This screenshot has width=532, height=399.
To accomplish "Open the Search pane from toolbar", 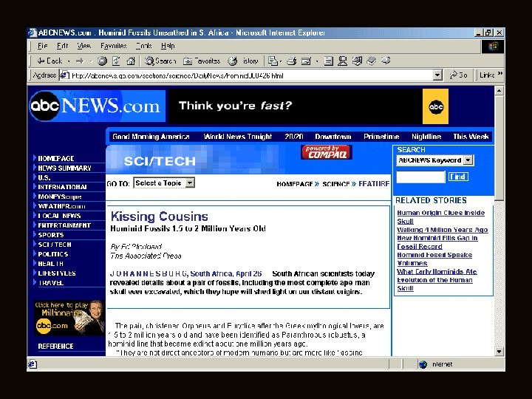I will coord(160,61).
